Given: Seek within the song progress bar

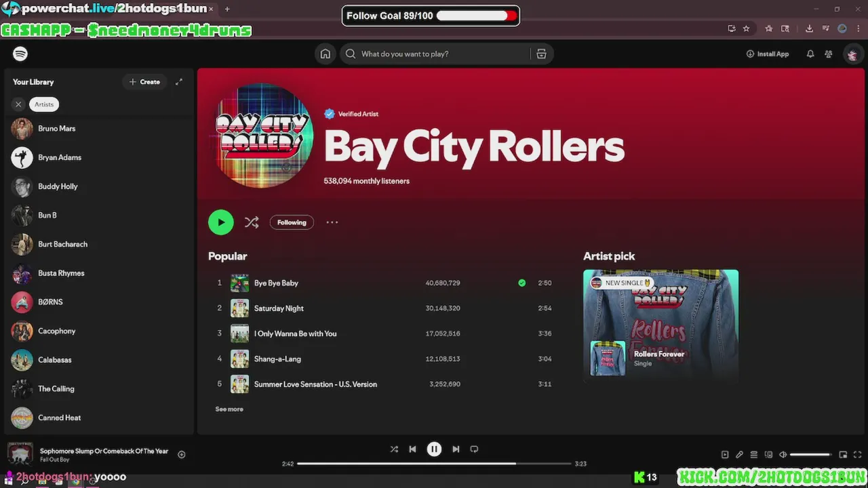Looking at the screenshot, I should 434,464.
